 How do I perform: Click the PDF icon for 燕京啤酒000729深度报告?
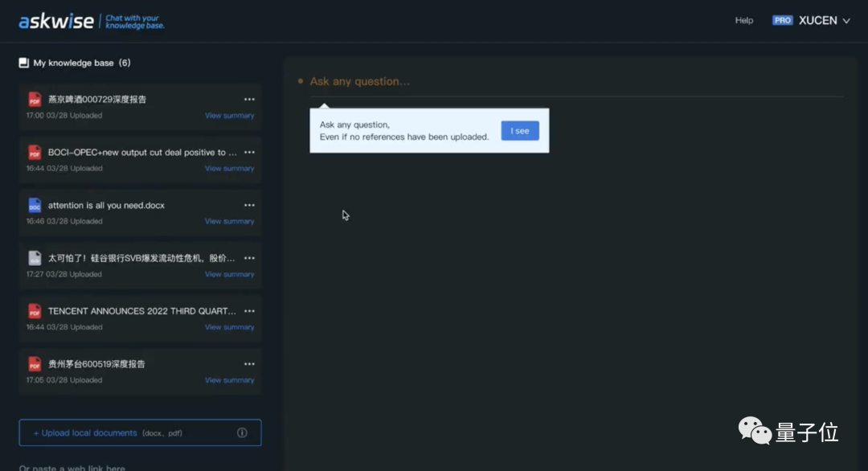tap(35, 100)
